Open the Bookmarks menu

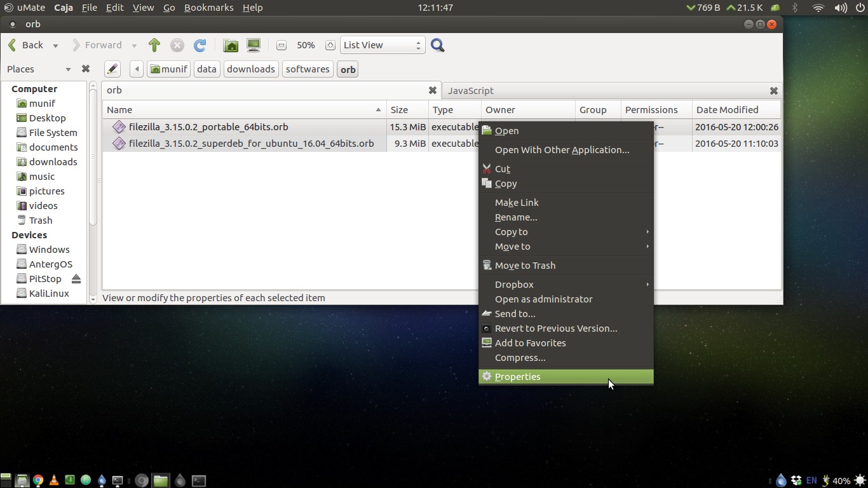(209, 8)
